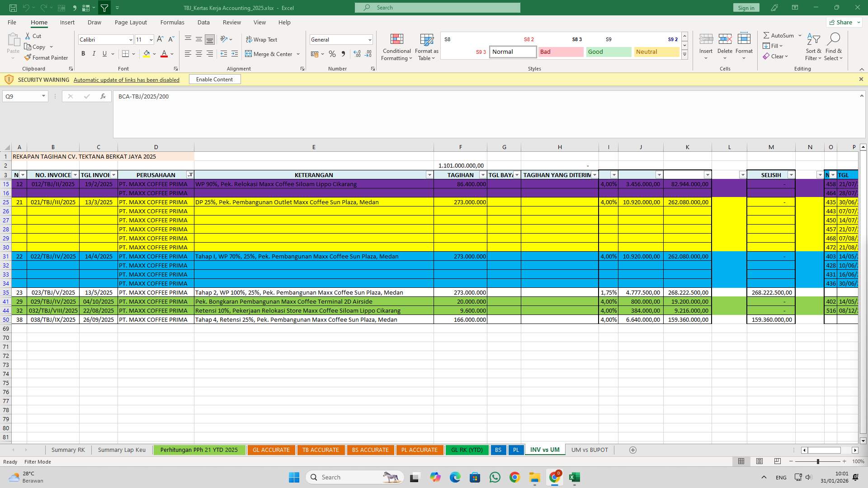Open the Automatic update of links warning link
This screenshot has width=868, height=488.
[x=126, y=80]
